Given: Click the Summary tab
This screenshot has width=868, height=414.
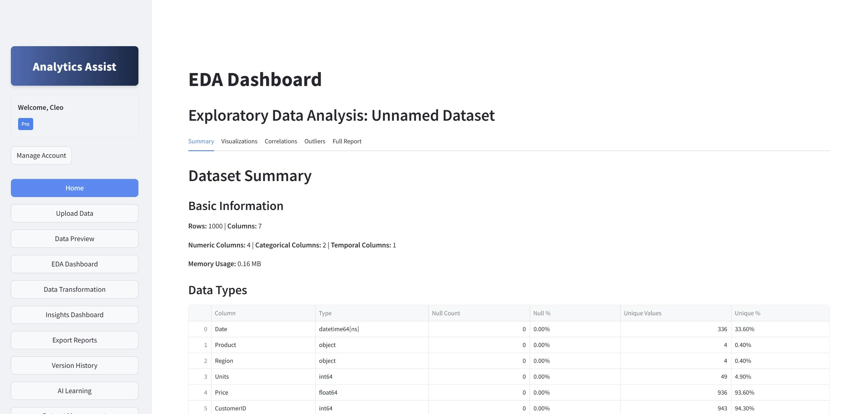Looking at the screenshot, I should (x=201, y=141).
